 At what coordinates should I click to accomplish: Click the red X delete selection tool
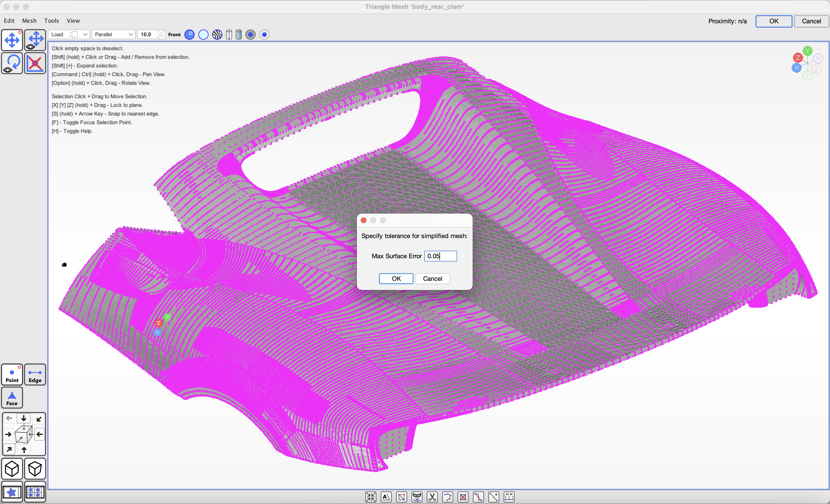[35, 63]
